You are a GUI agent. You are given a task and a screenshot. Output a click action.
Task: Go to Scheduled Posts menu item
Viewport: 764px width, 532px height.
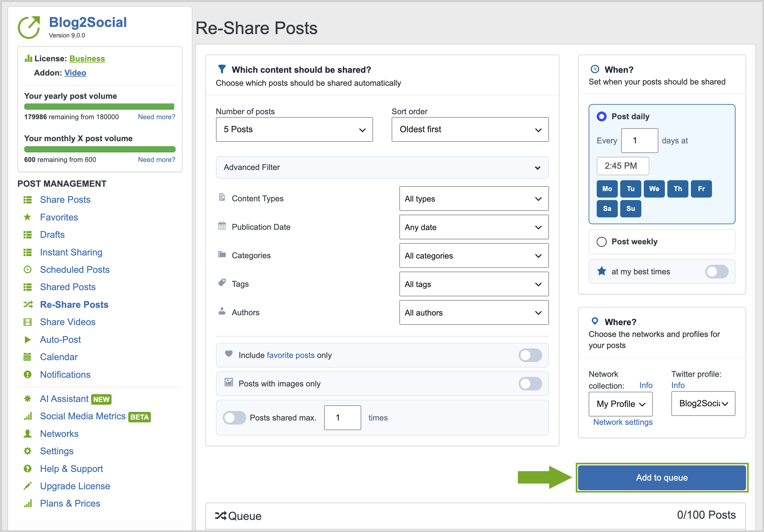(75, 270)
